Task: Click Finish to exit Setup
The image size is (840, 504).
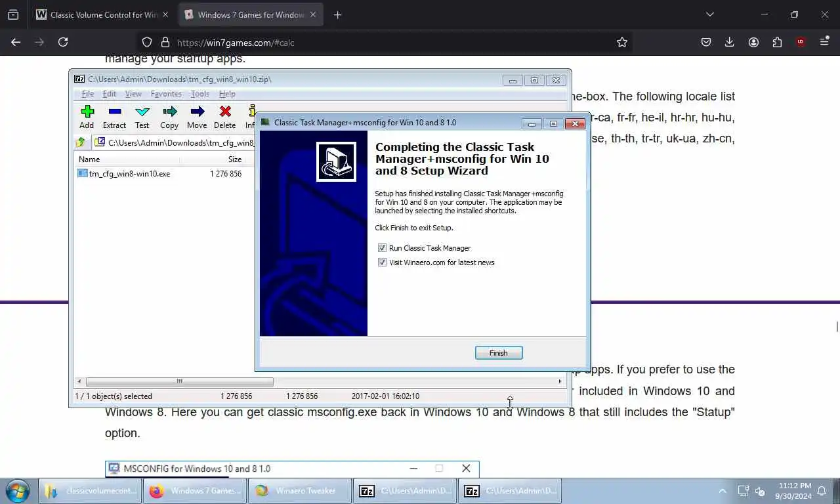Action: (x=499, y=353)
